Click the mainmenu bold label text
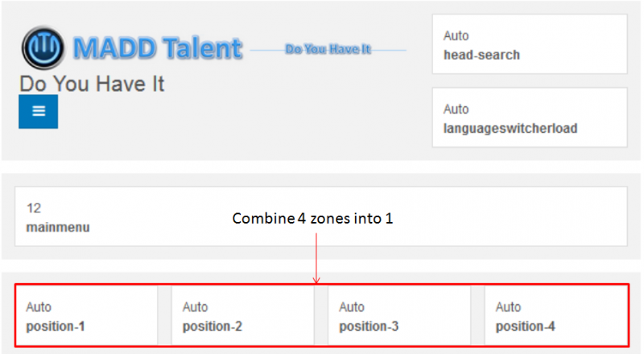 click(58, 228)
